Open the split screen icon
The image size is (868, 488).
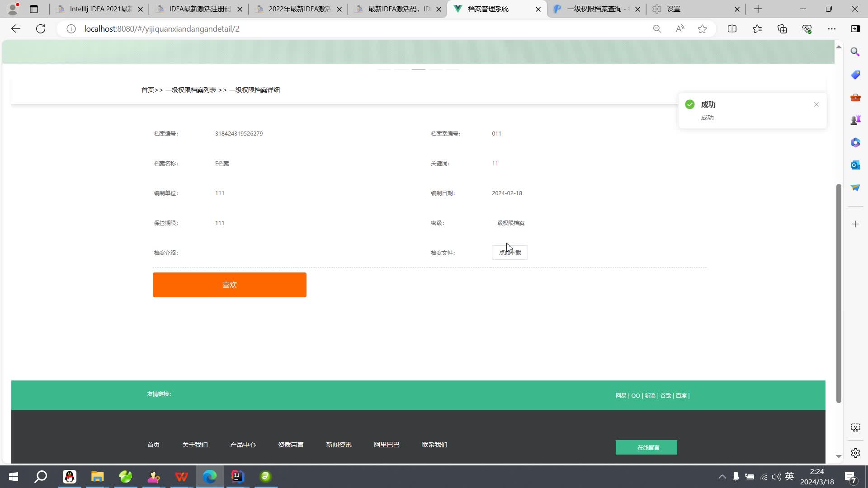(x=732, y=29)
